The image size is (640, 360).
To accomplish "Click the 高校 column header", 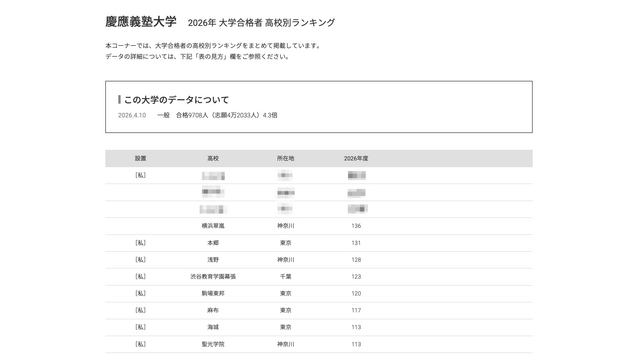I will click(213, 158).
